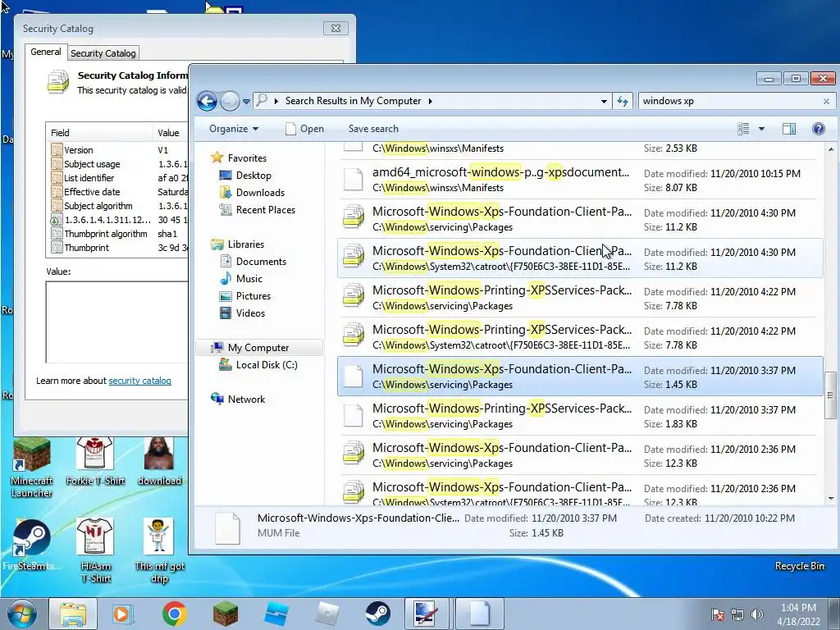Select Xps-Foundation-Client result dated 4:30 PM in servicing\Packages
The image size is (840, 630).
tap(580, 218)
